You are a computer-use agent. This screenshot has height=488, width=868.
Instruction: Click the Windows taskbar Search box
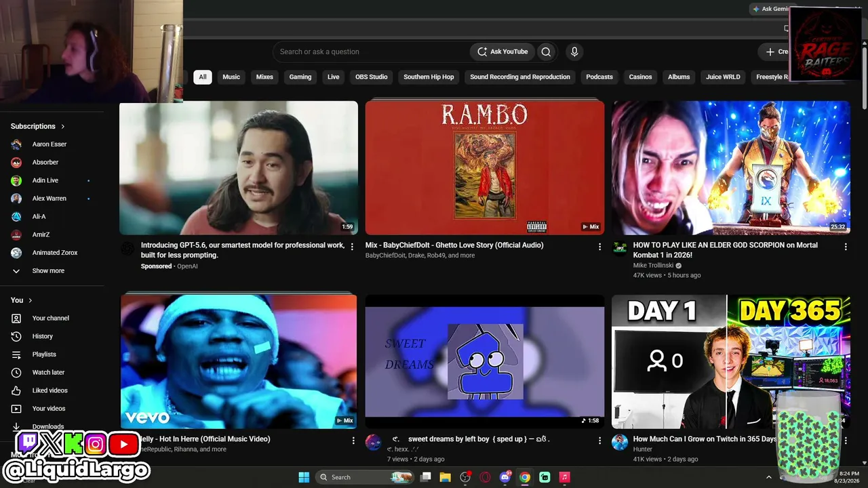point(365,477)
